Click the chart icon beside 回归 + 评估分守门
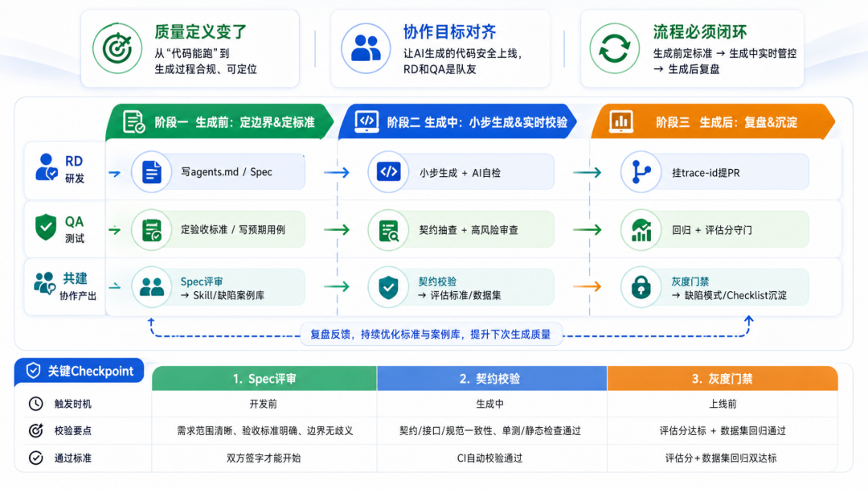Screen dimensions: 868x489 coord(641,230)
